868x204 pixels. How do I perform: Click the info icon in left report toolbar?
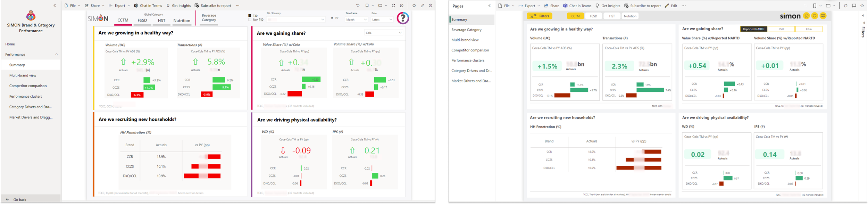431,6
